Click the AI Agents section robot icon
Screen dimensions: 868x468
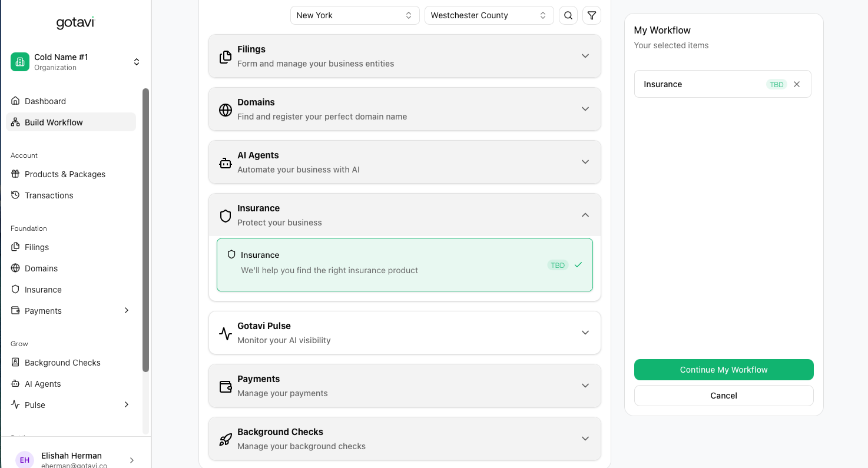tap(226, 162)
